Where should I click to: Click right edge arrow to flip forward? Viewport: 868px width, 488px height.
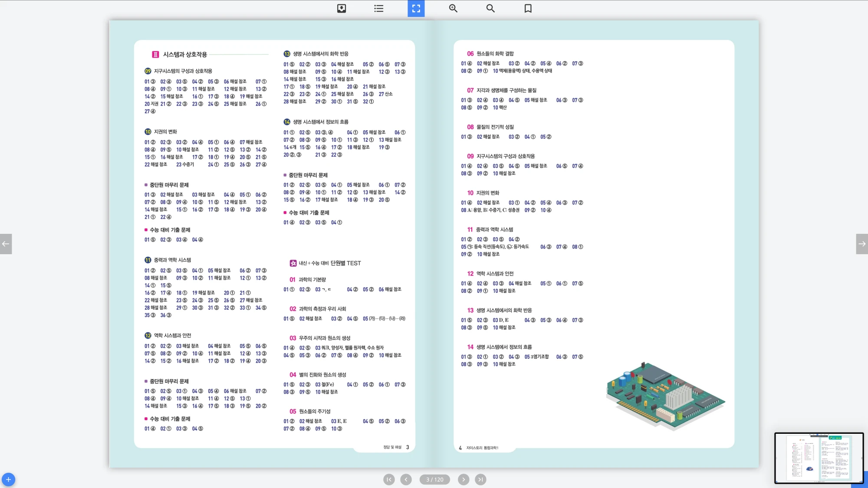(862, 244)
